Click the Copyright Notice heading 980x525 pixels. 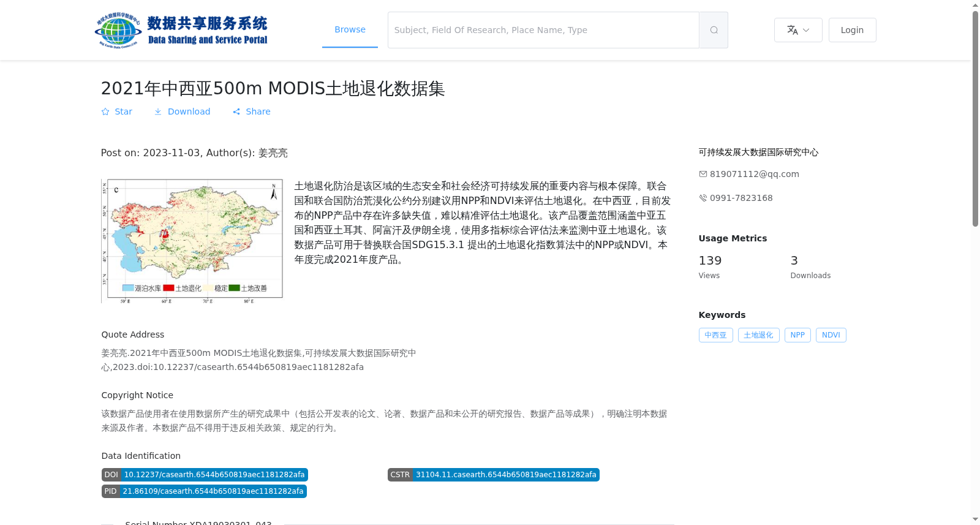(137, 395)
